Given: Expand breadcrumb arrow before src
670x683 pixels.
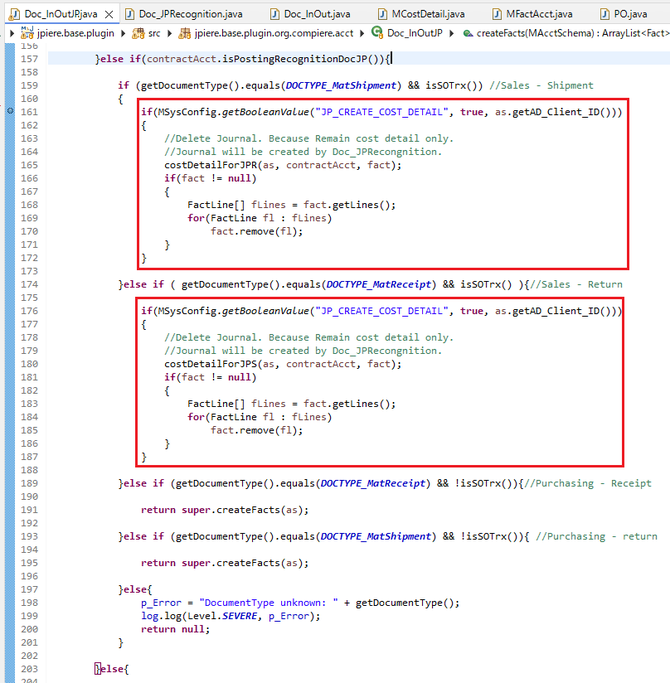Looking at the screenshot, I should (123, 33).
